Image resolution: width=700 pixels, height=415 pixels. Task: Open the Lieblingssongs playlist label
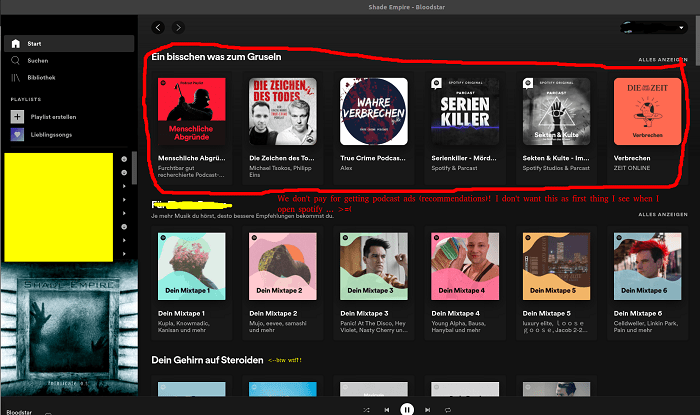coord(51,135)
